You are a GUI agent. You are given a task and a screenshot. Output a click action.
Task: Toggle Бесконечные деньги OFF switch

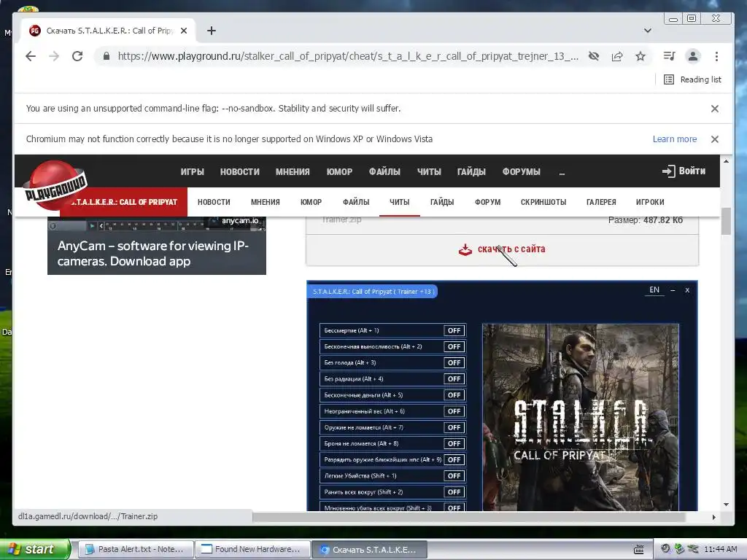[x=454, y=395]
